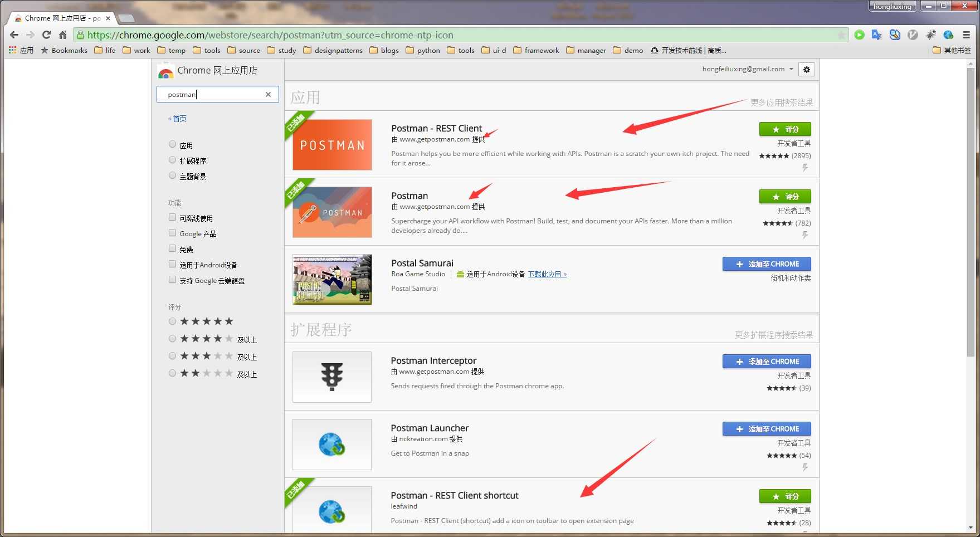Click 更多应用搜索结果 link
The image size is (980, 537).
[781, 102]
